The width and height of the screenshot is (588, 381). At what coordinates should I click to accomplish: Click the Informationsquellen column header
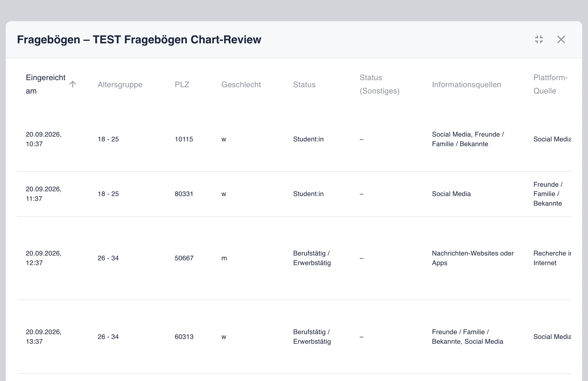point(466,85)
